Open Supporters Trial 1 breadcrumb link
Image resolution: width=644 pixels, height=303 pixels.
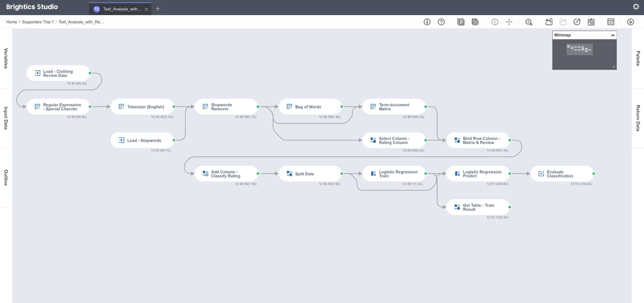38,22
